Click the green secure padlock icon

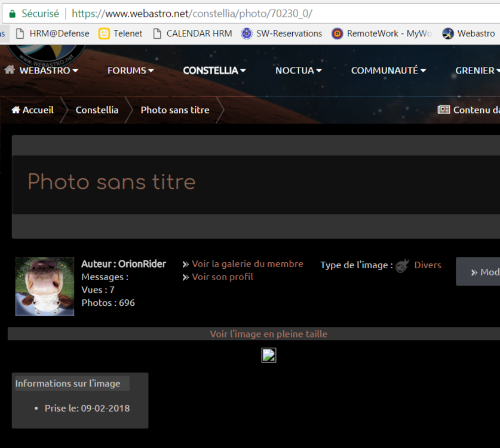tap(13, 14)
